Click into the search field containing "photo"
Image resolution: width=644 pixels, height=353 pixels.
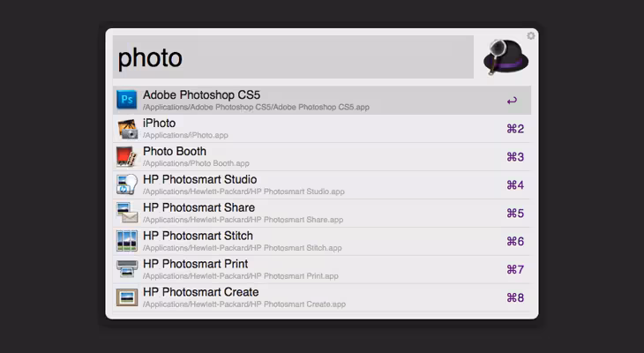[x=293, y=56]
